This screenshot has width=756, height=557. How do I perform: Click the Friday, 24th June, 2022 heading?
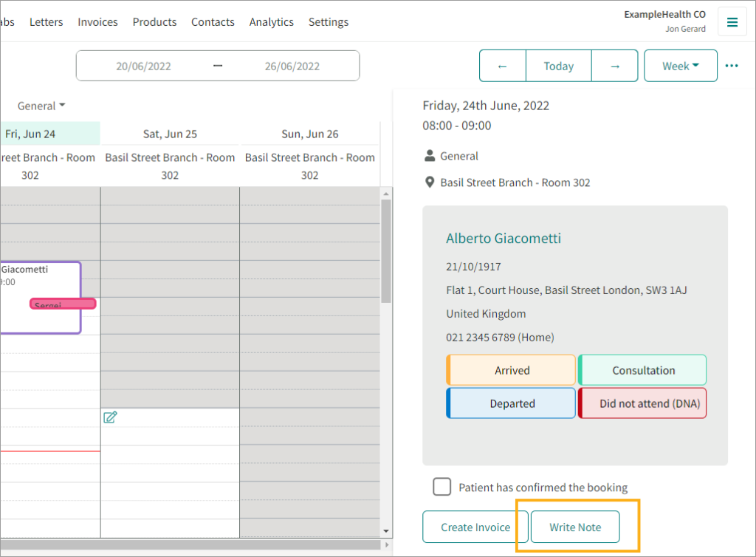486,106
